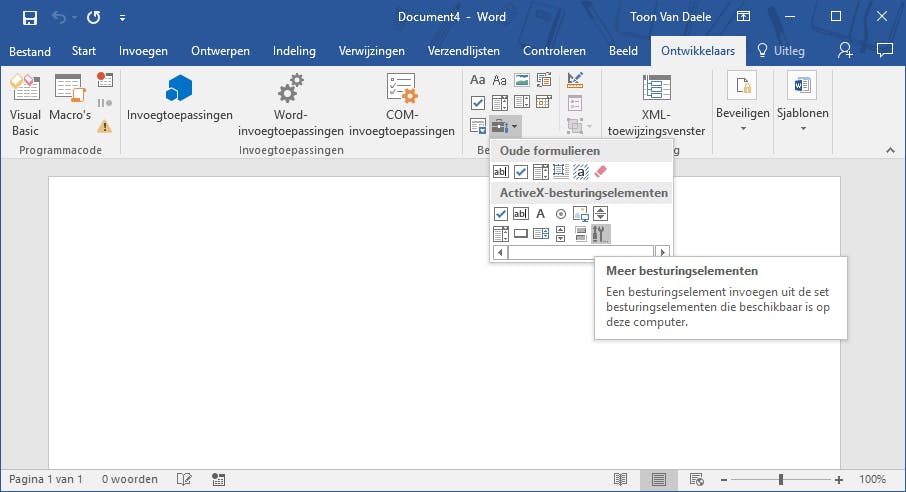Screen dimensions: 906x492
Task: Insert ActiveX list box control
Action: (541, 234)
